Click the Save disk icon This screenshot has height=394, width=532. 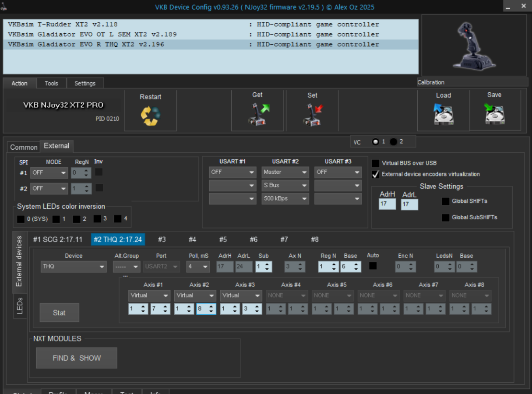495,114
